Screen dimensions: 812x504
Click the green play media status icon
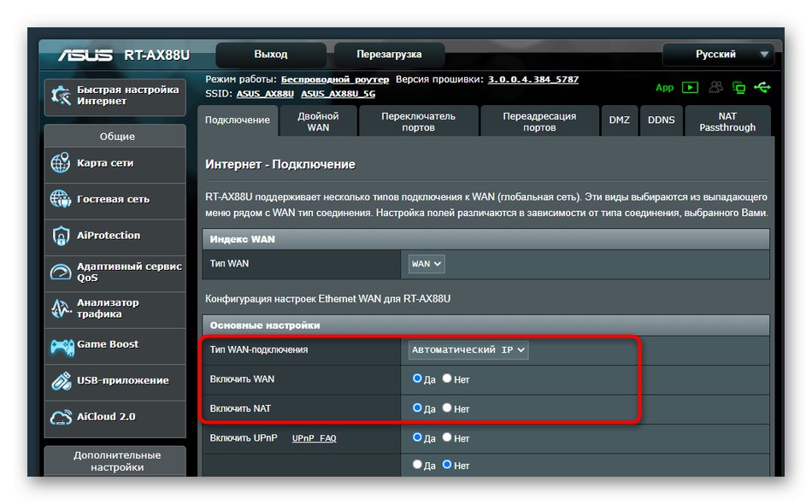point(690,87)
